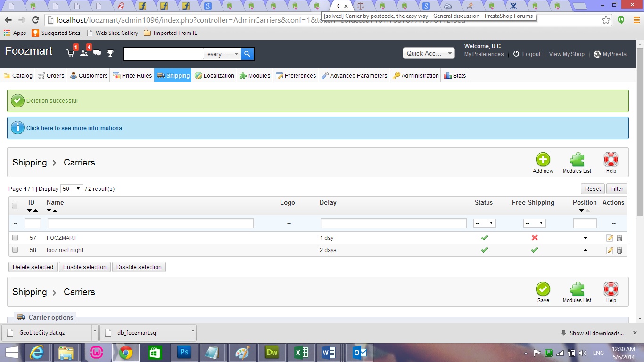Click the trophy icon in the header
The image size is (644, 362).
point(110,53)
